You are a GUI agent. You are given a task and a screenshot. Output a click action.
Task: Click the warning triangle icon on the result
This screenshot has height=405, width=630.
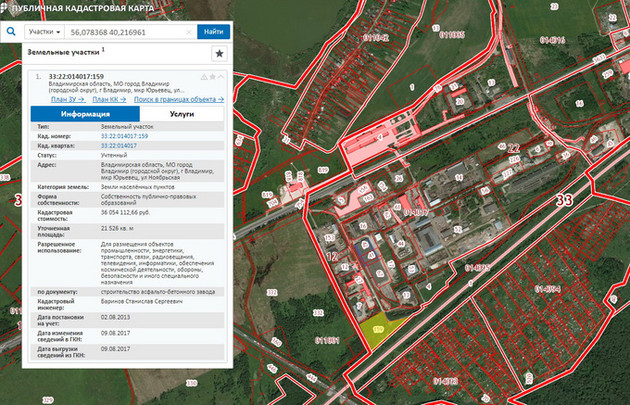tap(203, 77)
